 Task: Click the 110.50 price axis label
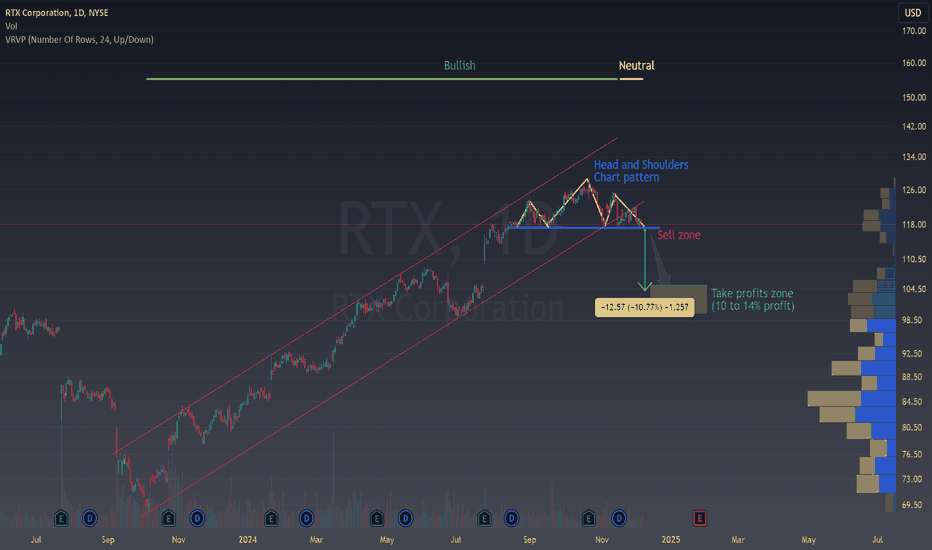914,259
